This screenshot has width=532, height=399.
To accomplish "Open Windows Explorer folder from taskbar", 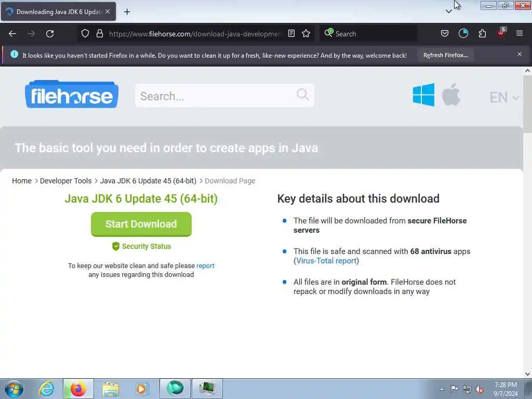I will tap(111, 389).
